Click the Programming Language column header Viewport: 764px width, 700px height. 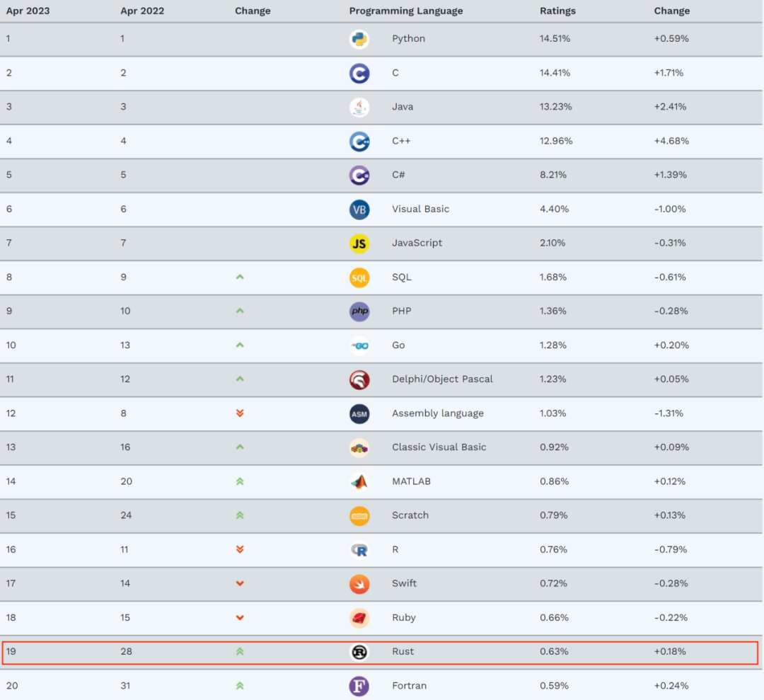pyautogui.click(x=405, y=11)
